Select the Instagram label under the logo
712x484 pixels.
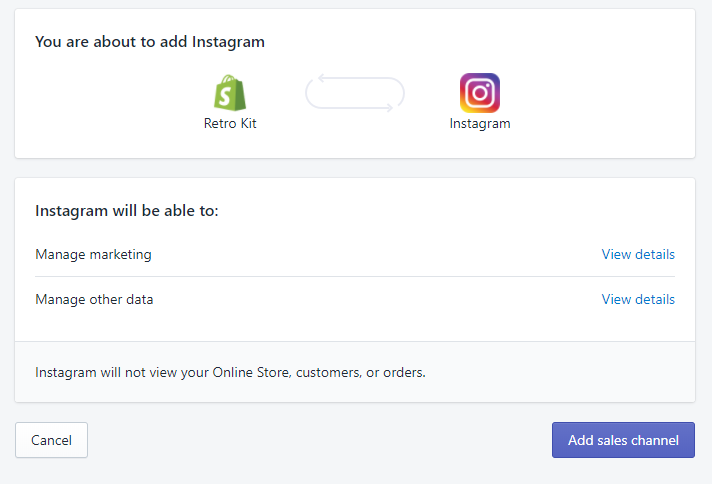pos(480,124)
